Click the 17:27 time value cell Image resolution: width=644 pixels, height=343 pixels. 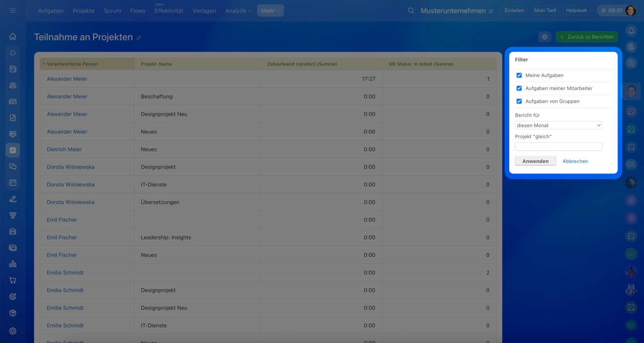point(321,79)
